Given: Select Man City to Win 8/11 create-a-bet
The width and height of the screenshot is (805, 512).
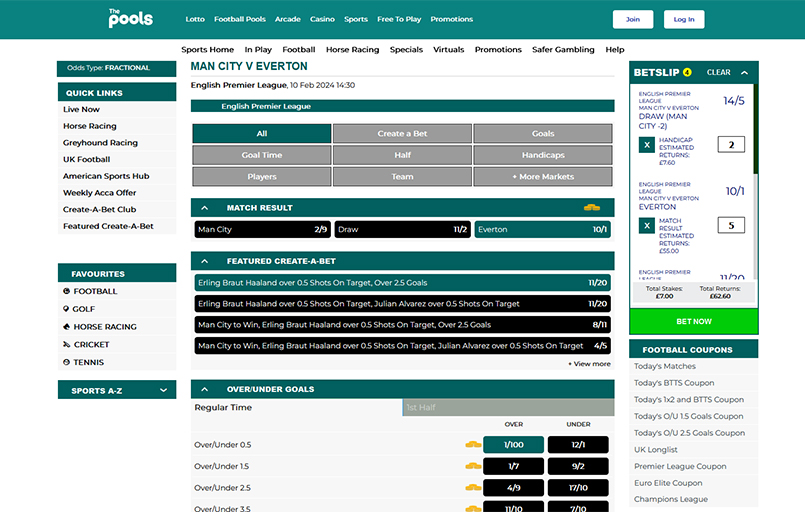Looking at the screenshot, I should pyautogui.click(x=402, y=325).
